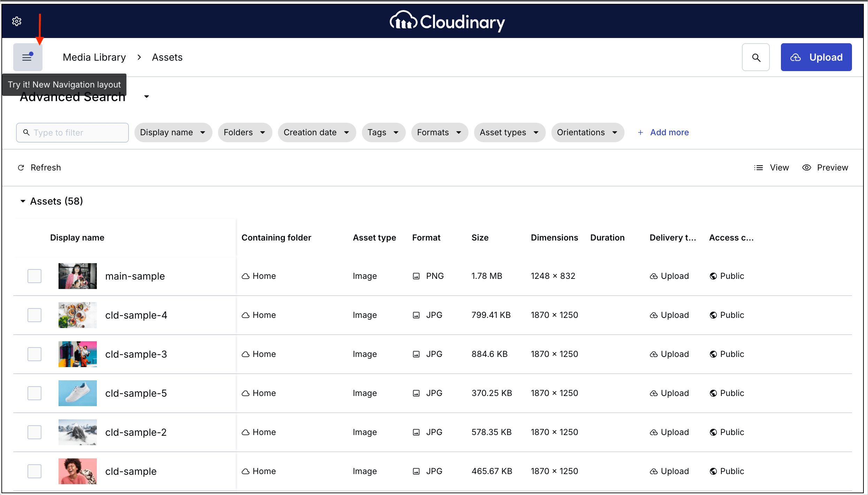Check the cld-sample-3 row checkbox
The height and width of the screenshot is (495, 868).
[34, 354]
